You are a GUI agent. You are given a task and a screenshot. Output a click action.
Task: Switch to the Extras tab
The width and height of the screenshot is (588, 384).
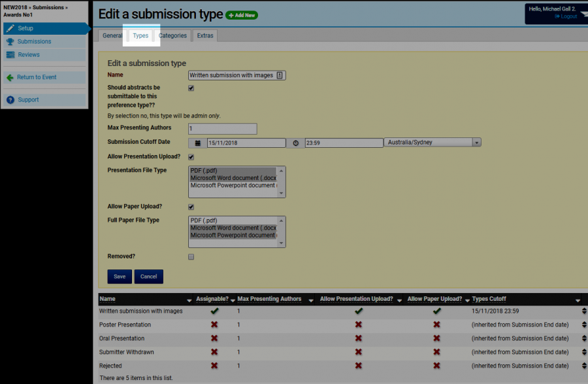tap(205, 36)
